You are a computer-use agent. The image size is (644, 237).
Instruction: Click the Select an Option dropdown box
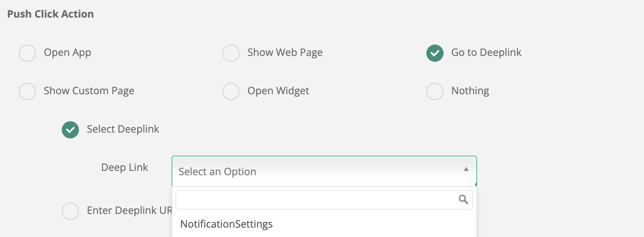tap(313, 171)
